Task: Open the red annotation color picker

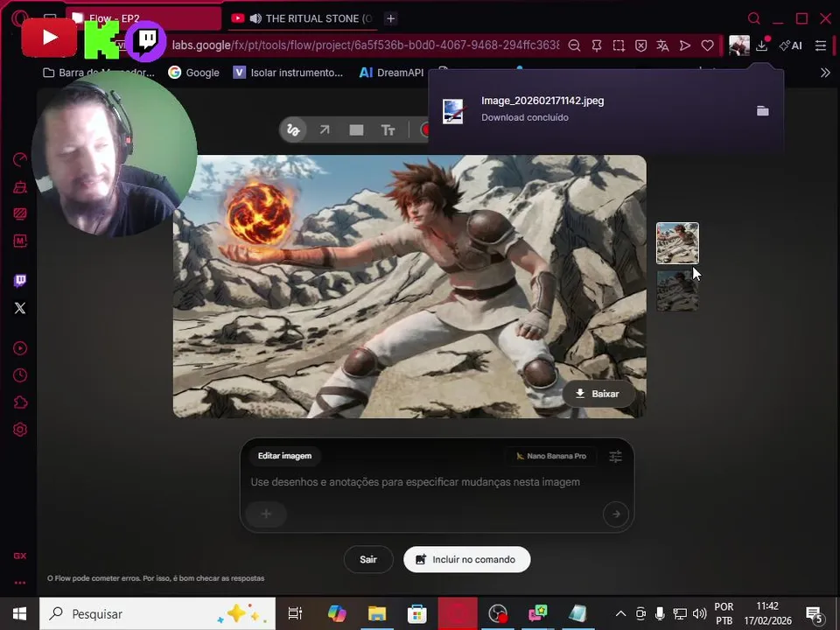Action: [x=425, y=130]
